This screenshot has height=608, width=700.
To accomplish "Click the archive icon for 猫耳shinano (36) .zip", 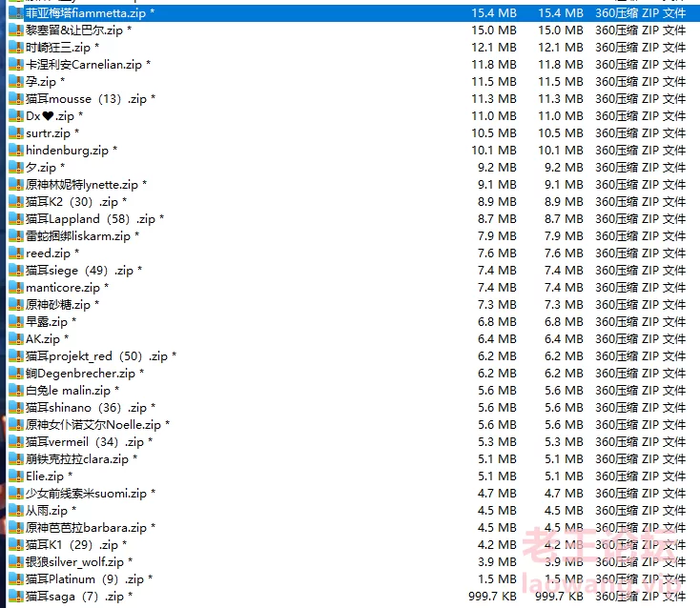I will (x=16, y=408).
